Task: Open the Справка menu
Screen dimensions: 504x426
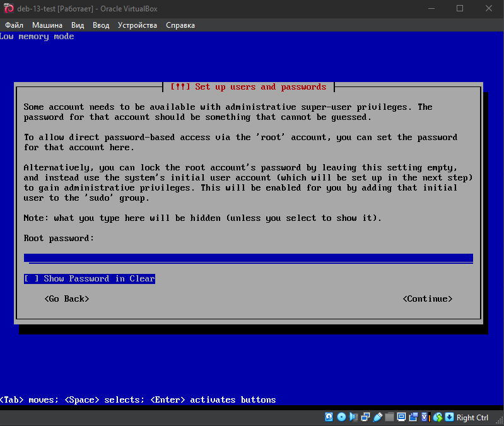Action: [x=180, y=25]
